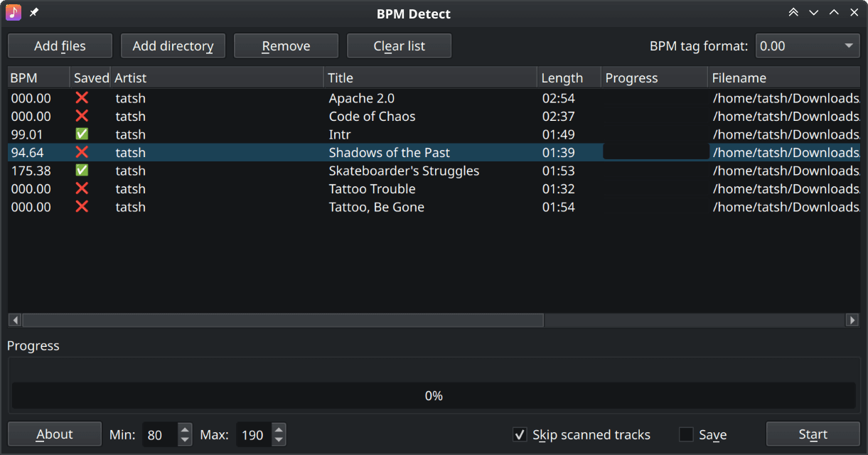Click the horizontal scrollbar thumb

283,321
